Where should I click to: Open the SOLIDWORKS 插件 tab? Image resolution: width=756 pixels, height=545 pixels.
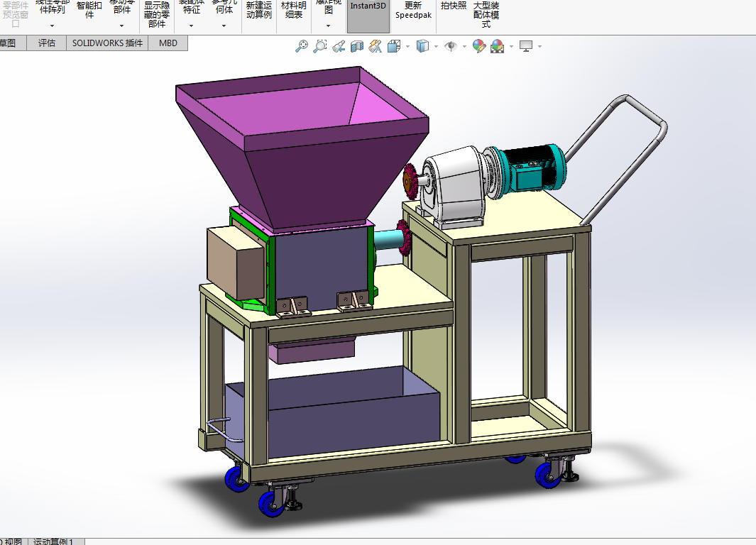(107, 43)
